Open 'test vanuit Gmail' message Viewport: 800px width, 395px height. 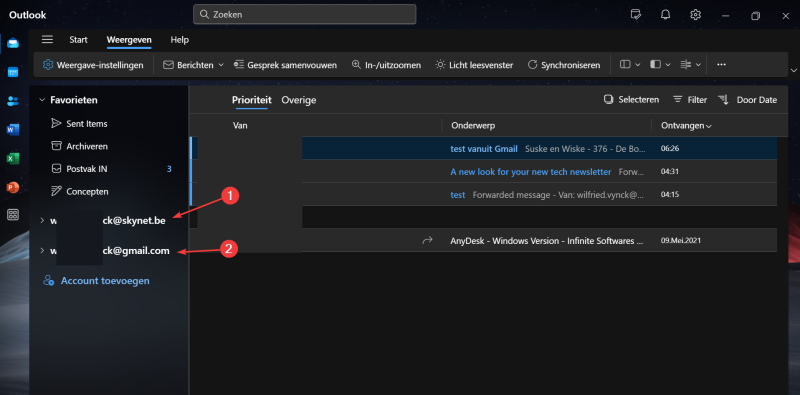483,149
